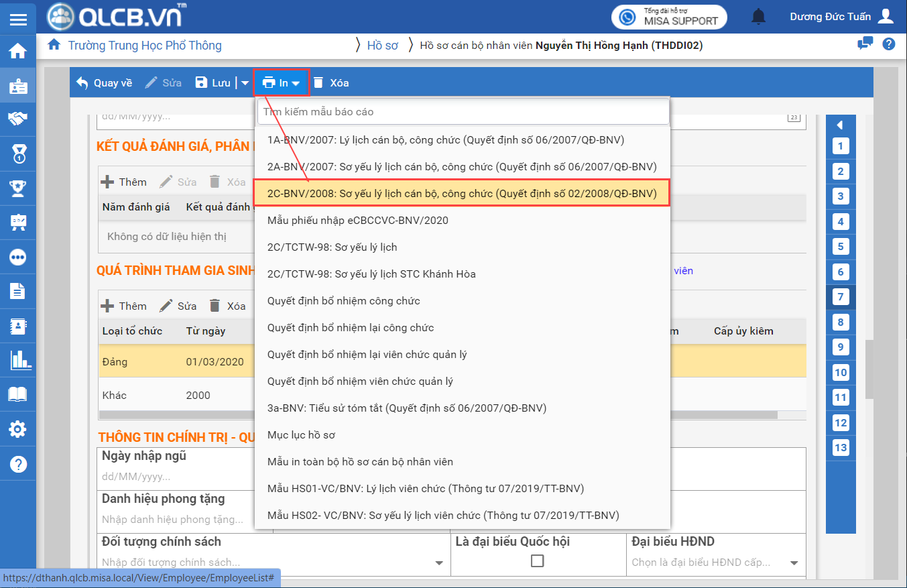Click the Home icon in left sidebar
907x588 pixels.
18,51
